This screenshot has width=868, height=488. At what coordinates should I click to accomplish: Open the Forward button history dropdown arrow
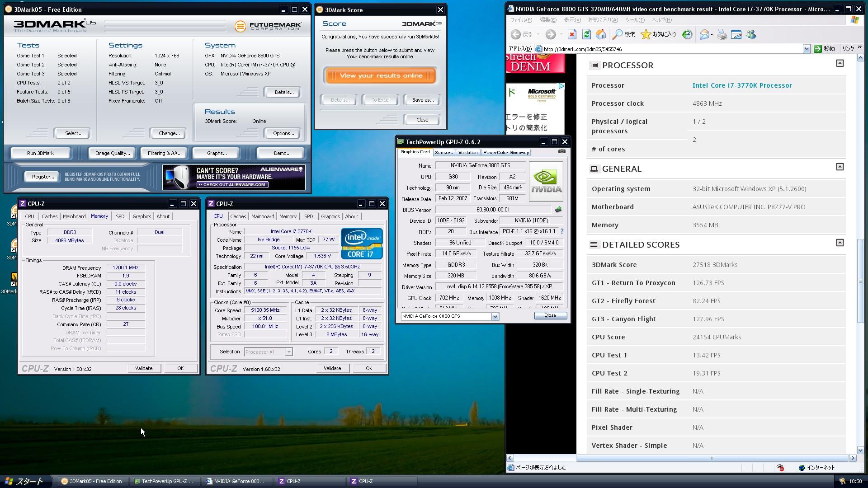coord(561,34)
